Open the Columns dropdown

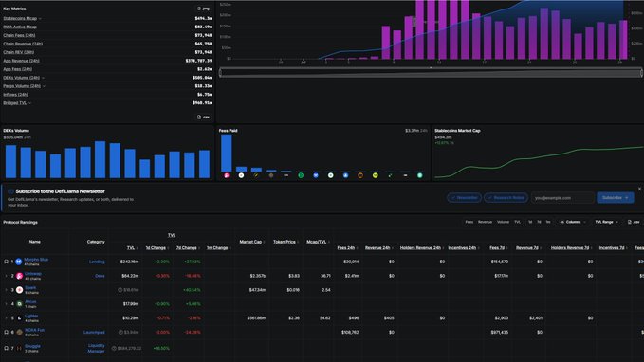pyautogui.click(x=573, y=222)
